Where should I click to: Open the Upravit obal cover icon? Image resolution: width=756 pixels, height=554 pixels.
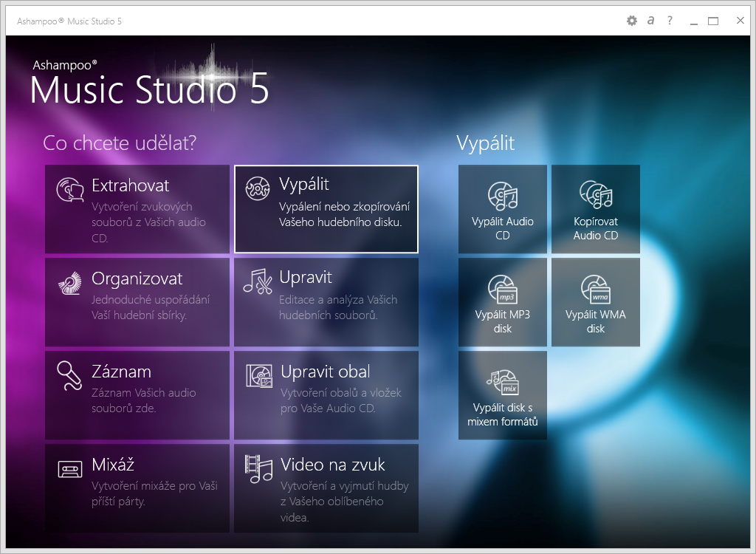[x=259, y=375]
